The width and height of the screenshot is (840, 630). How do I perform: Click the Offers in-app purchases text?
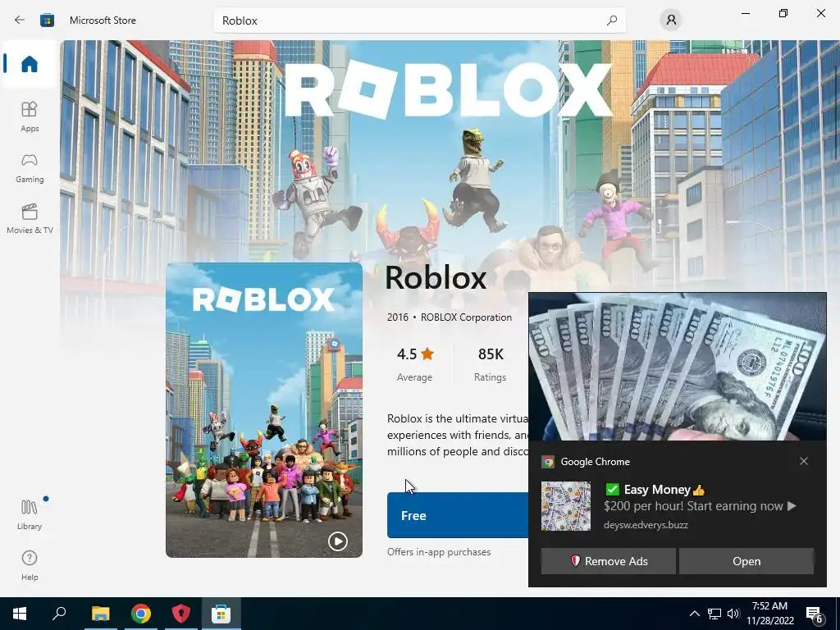[439, 552]
